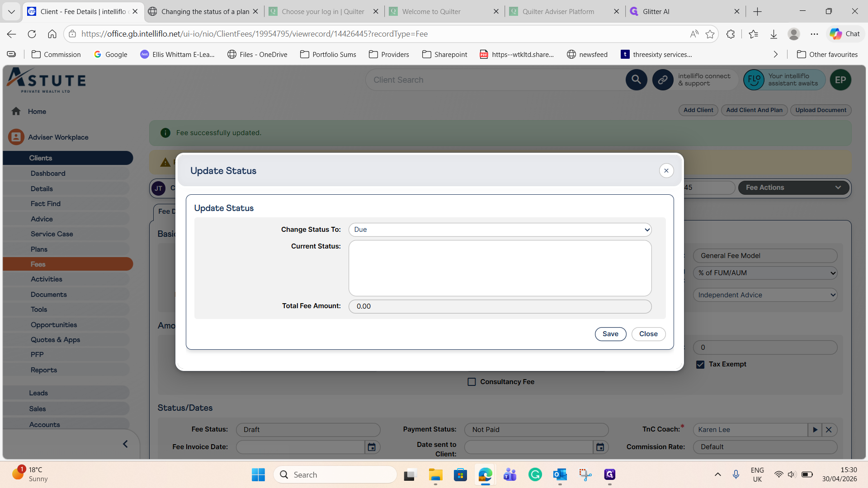Close the Update Status dialog with X
This screenshot has width=868, height=488.
click(666, 171)
